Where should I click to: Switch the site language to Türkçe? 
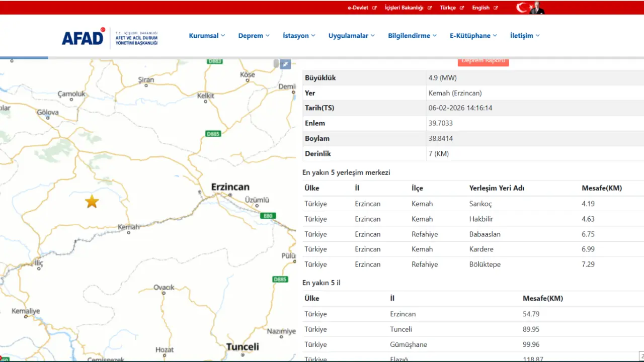(448, 8)
